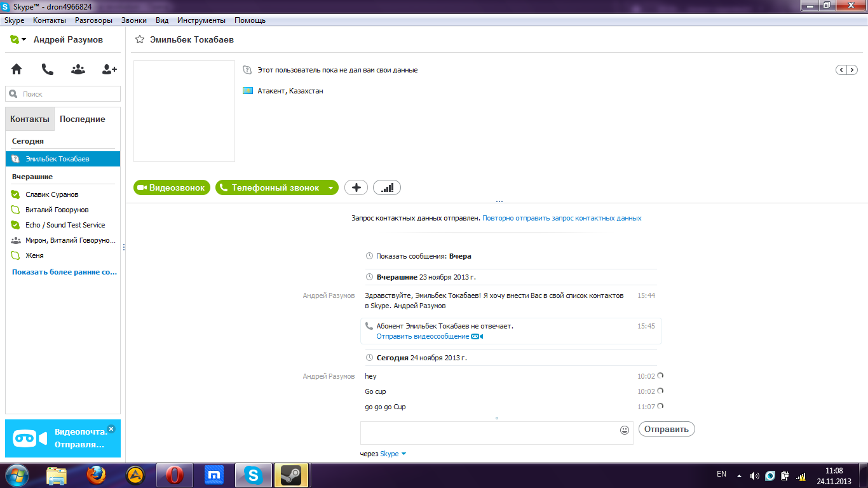The height and width of the screenshot is (488, 868).
Task: Check call quality signal bars button
Action: pos(387,187)
